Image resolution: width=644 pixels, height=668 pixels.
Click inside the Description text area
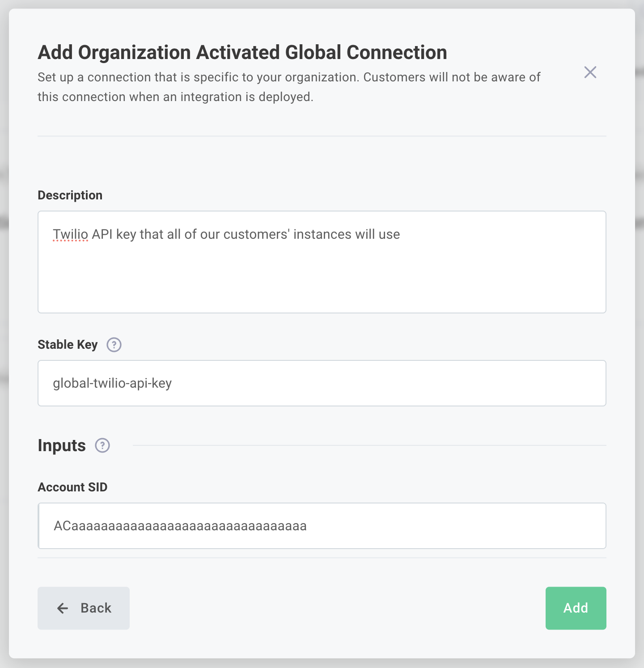click(322, 262)
